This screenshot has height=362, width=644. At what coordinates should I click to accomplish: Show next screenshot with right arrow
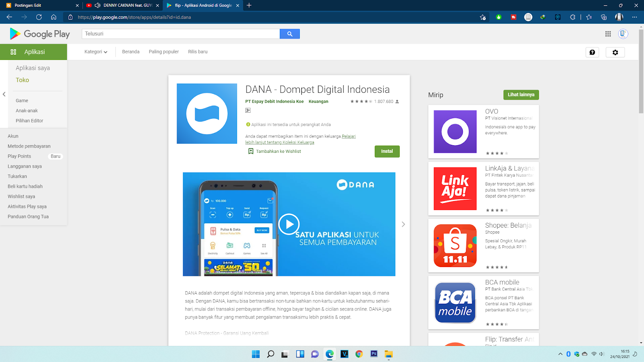click(403, 224)
